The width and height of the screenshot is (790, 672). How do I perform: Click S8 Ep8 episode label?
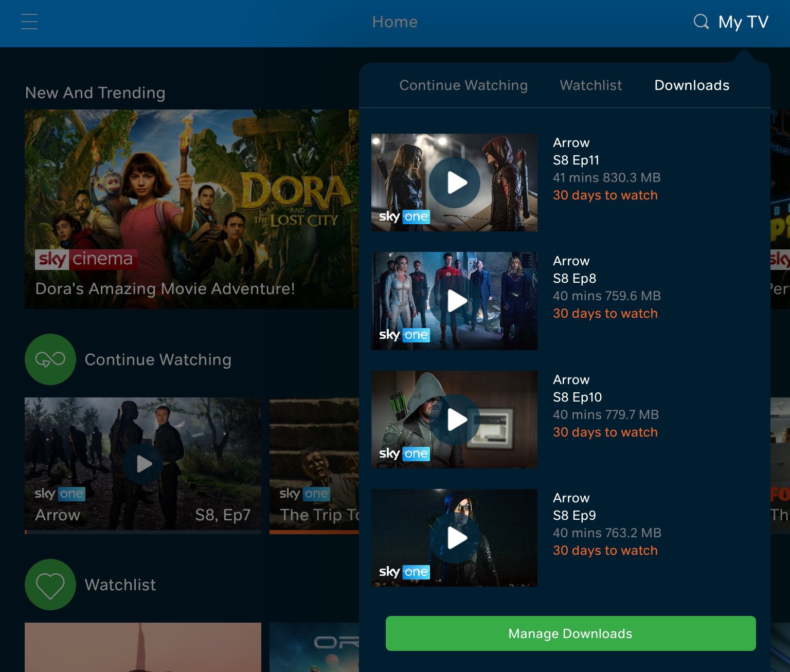[574, 279]
